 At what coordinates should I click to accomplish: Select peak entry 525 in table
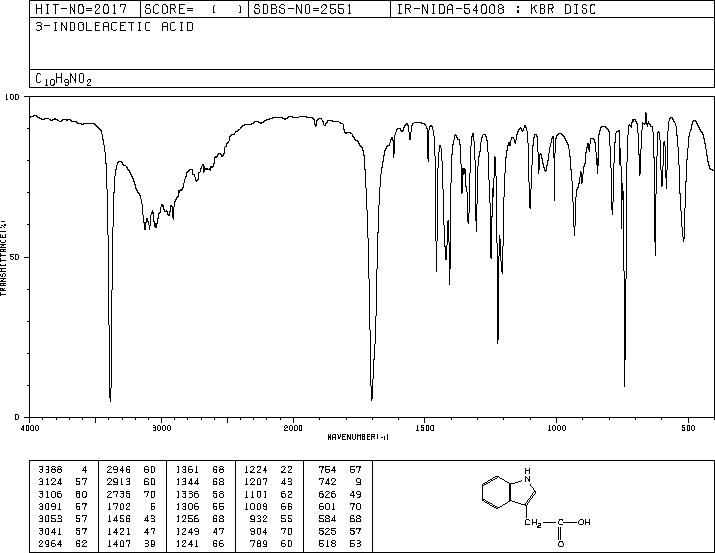(x=340, y=532)
